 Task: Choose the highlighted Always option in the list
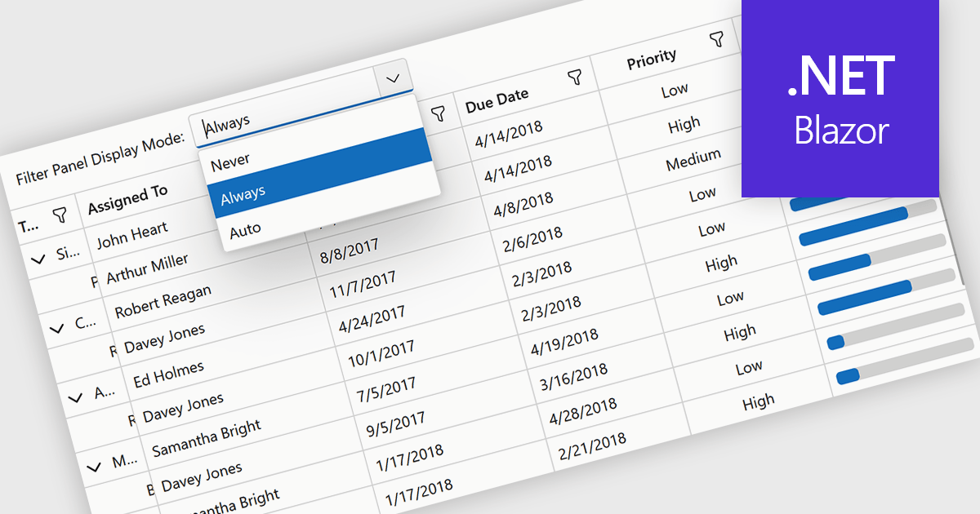(243, 194)
